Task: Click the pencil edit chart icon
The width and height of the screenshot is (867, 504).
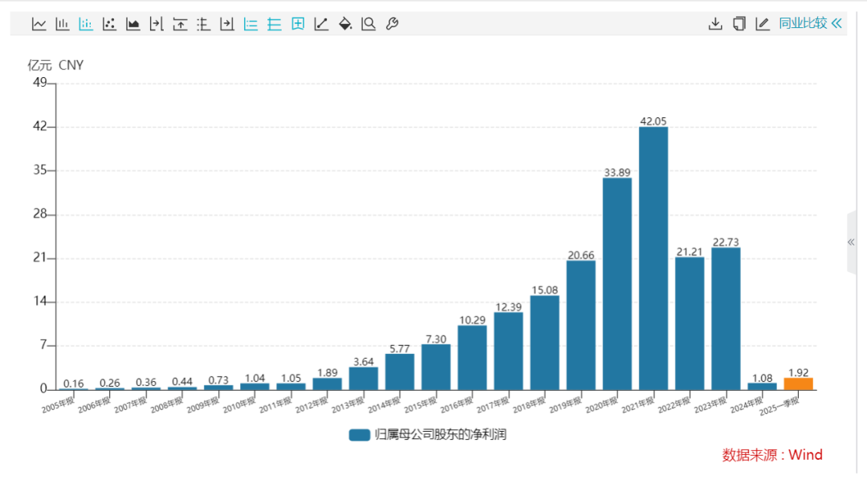Action: coord(763,24)
